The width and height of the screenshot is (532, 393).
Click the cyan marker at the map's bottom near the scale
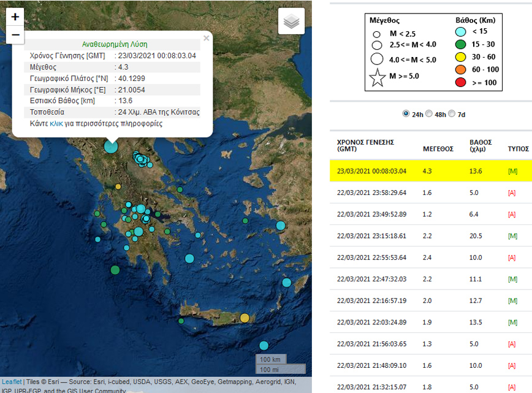tap(264, 346)
